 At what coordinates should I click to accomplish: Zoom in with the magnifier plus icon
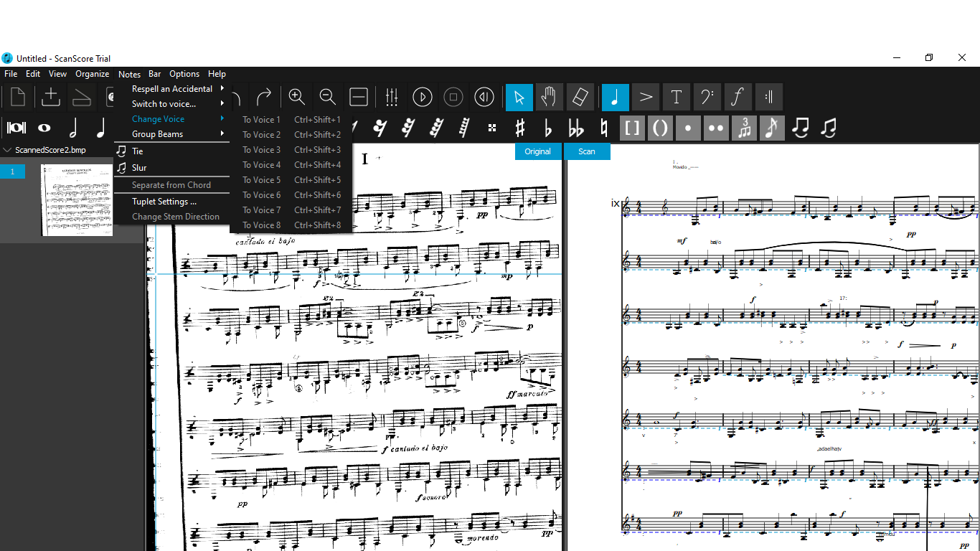pos(296,97)
